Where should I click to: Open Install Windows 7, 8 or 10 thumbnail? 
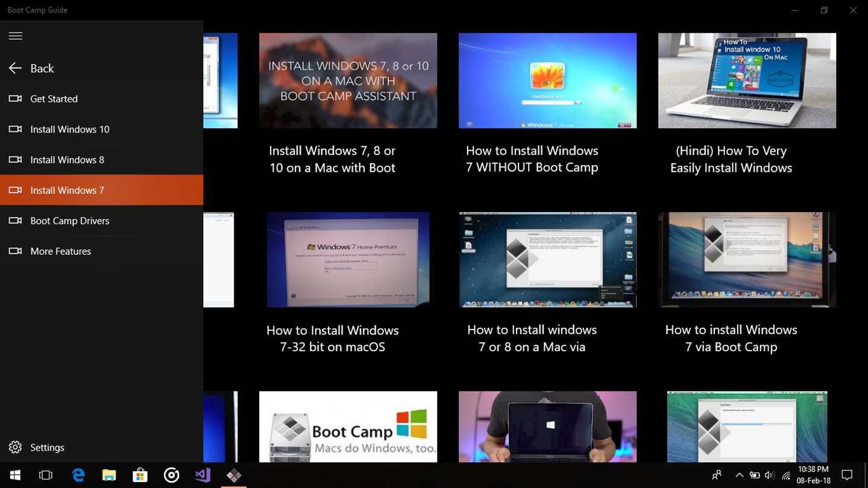[348, 81]
